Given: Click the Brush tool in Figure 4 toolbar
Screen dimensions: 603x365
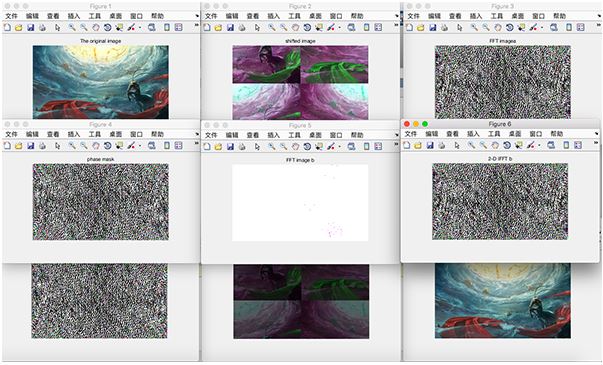Looking at the screenshot, I should (x=132, y=146).
